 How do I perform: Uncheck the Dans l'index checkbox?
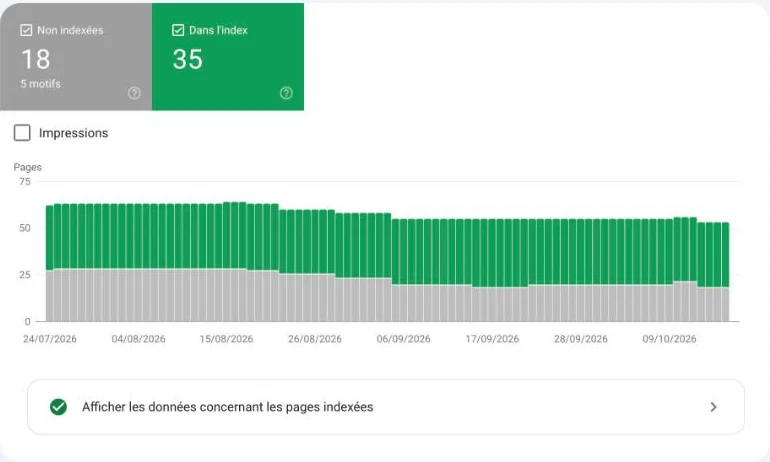click(178, 30)
